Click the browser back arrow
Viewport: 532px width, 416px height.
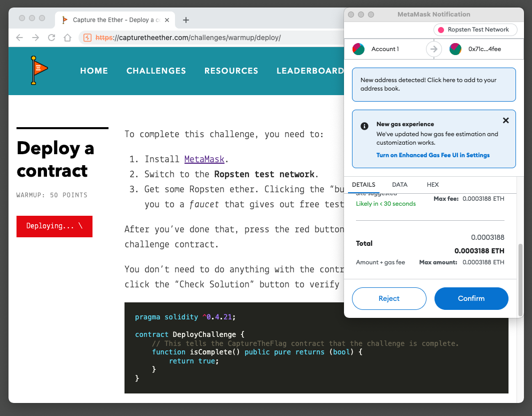click(x=19, y=38)
